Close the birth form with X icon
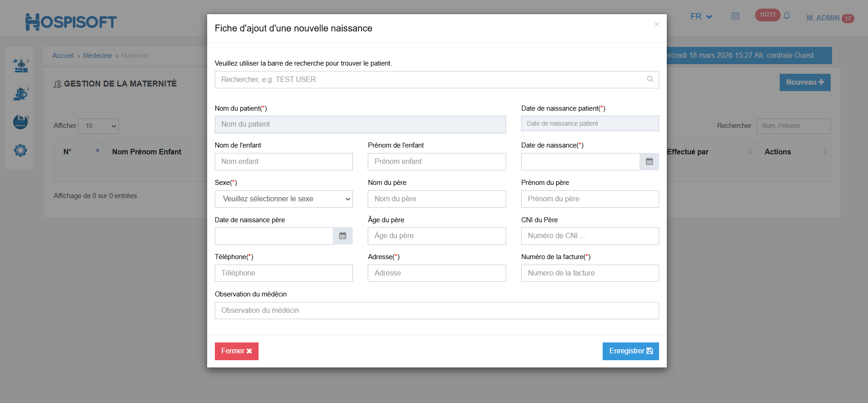Image resolution: width=868 pixels, height=403 pixels. click(x=656, y=24)
